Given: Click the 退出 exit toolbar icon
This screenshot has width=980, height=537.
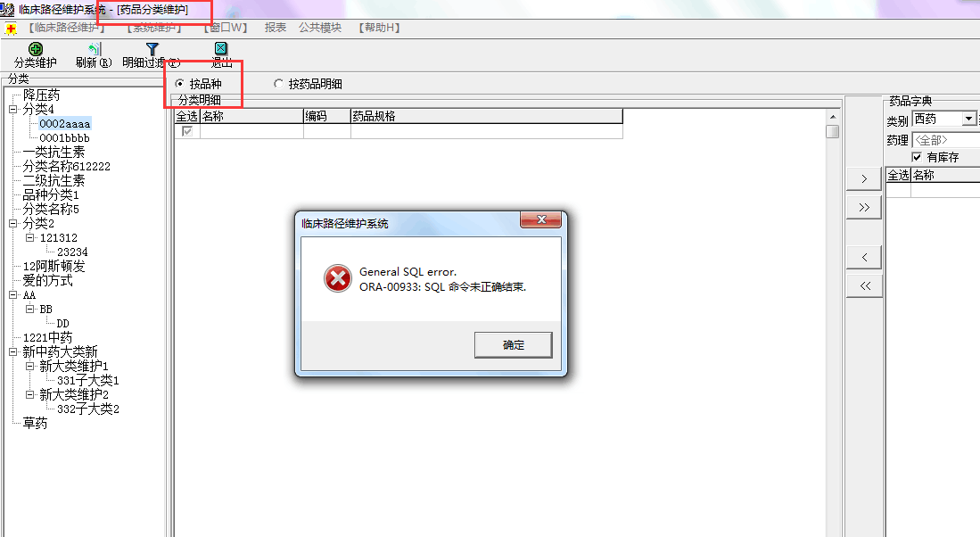Looking at the screenshot, I should pos(220,49).
